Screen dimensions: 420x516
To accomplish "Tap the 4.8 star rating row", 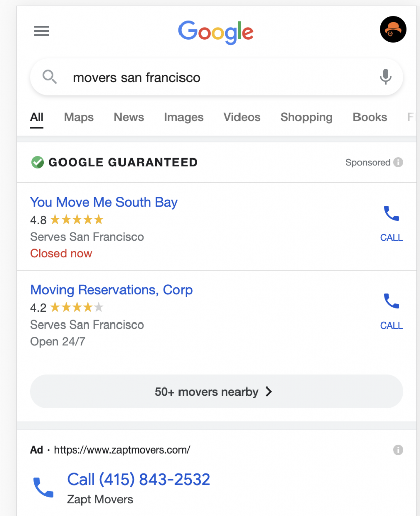I will (68, 219).
